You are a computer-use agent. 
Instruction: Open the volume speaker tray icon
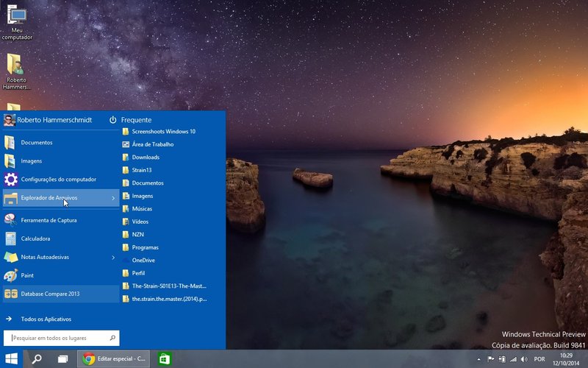click(524, 359)
